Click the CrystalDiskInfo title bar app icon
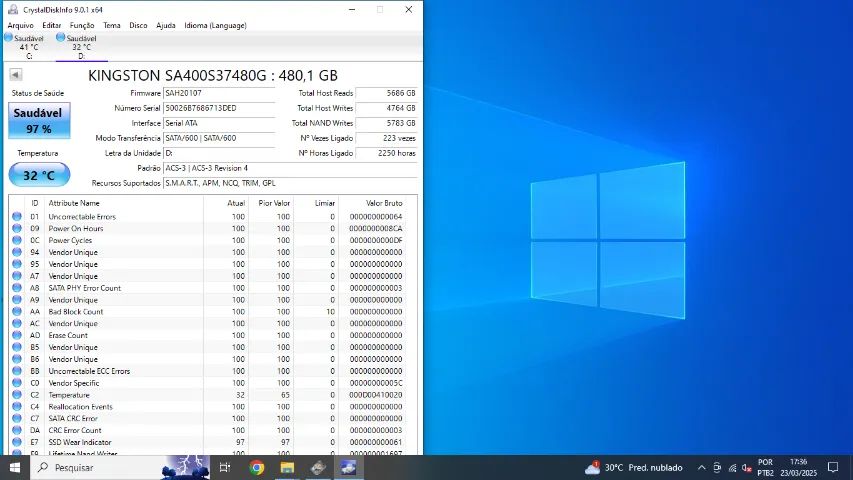Image resolution: width=853 pixels, height=480 pixels. tap(13, 9)
